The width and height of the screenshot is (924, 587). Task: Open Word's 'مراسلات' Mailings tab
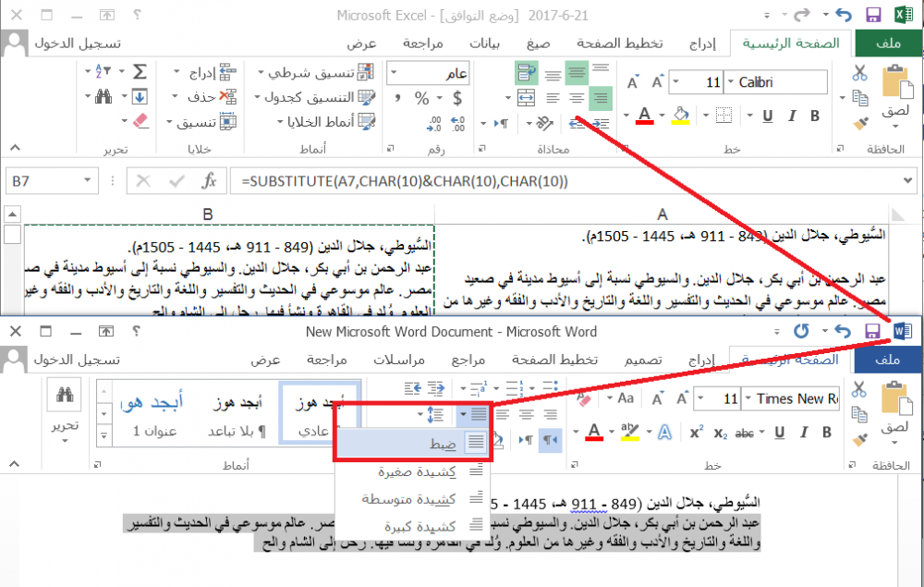[399, 360]
